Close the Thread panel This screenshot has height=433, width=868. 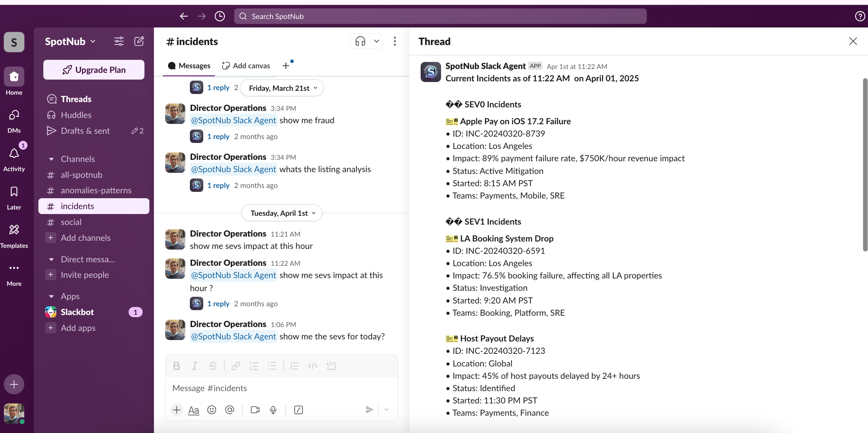[853, 42]
